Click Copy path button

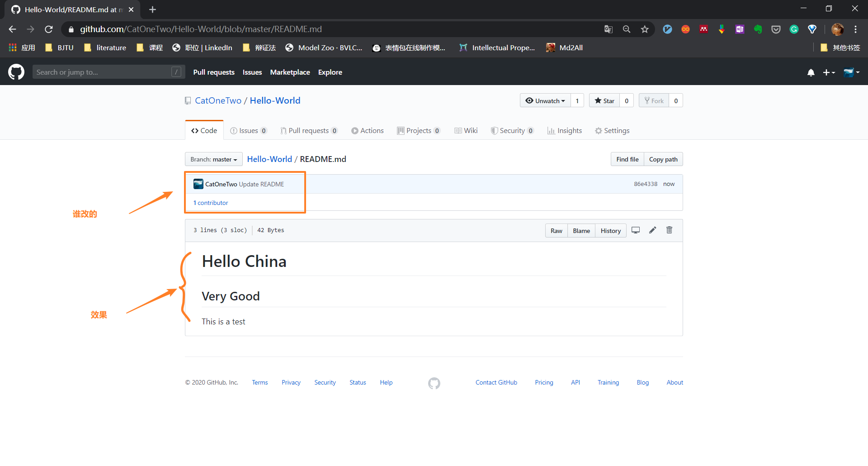point(663,159)
